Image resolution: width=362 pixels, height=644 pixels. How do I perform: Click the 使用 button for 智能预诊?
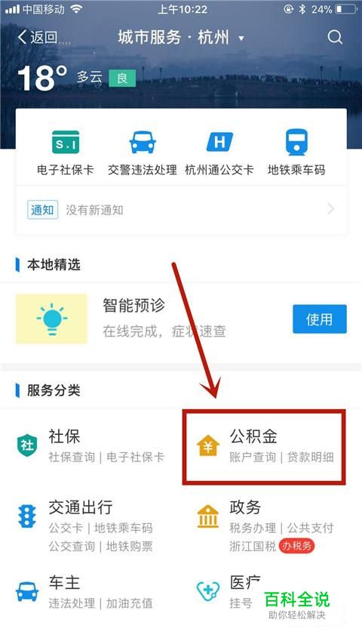click(320, 319)
